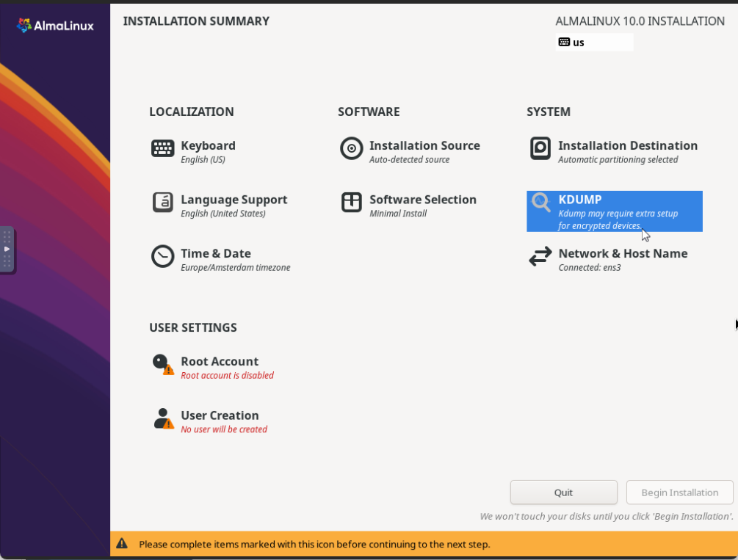Click the Language Support icon
738x560 pixels.
[162, 203]
